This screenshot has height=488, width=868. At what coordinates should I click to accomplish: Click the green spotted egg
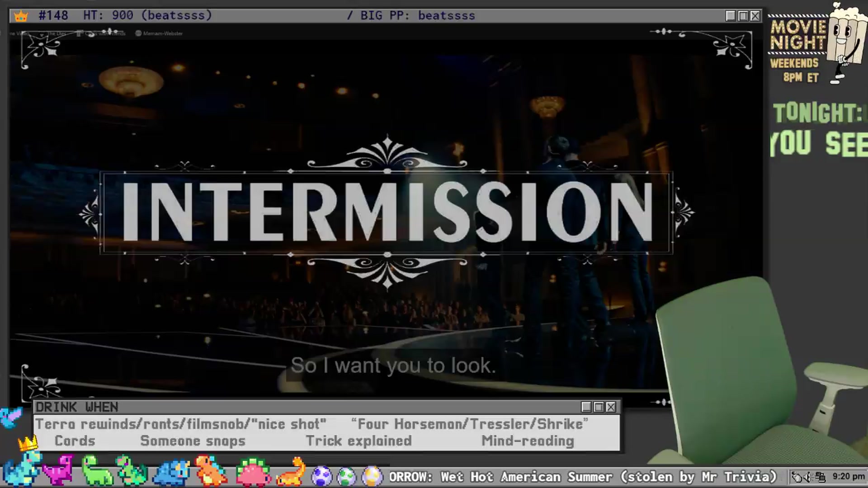tap(347, 476)
